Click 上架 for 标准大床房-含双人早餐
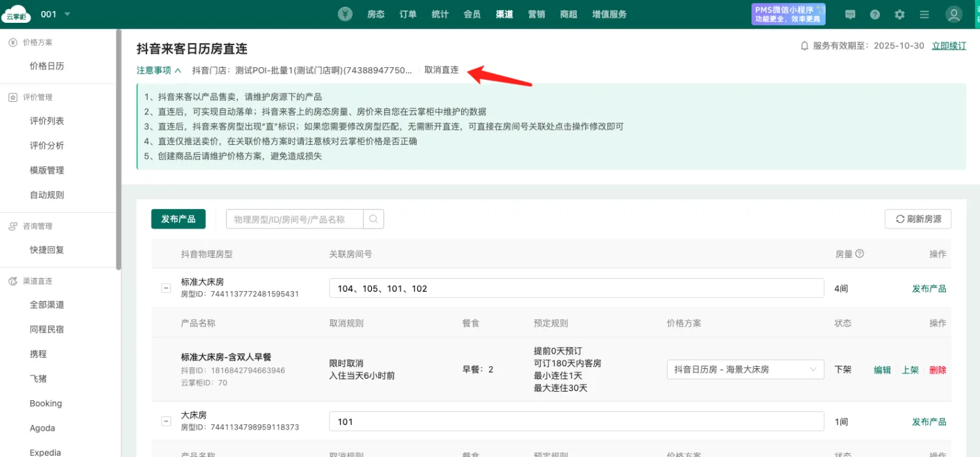The image size is (980, 457). [x=911, y=370]
